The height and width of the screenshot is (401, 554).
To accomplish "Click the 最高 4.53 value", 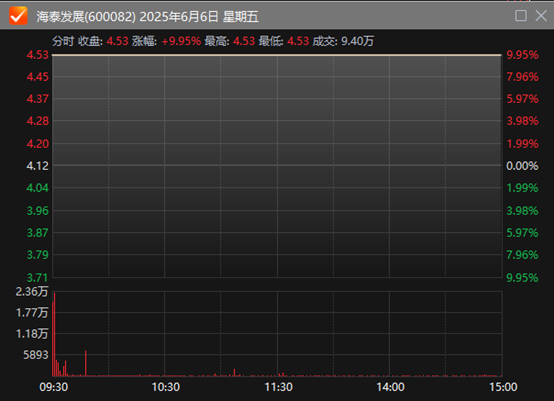I will coord(244,41).
